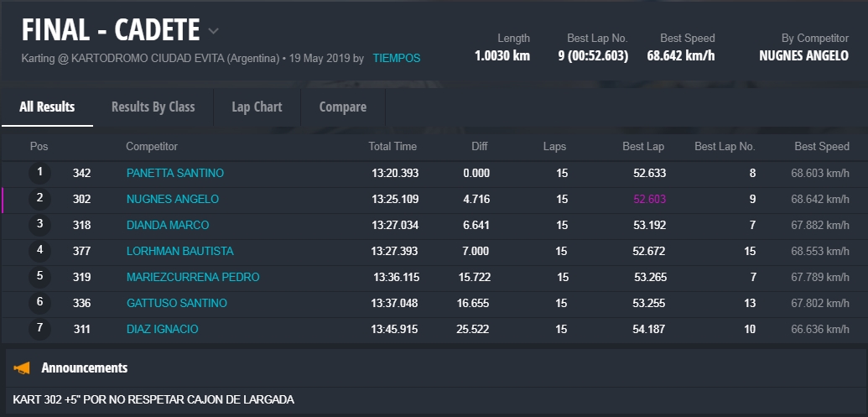Click the purple 52.603 best lap time
Image resolution: width=868 pixels, height=417 pixels.
[649, 199]
